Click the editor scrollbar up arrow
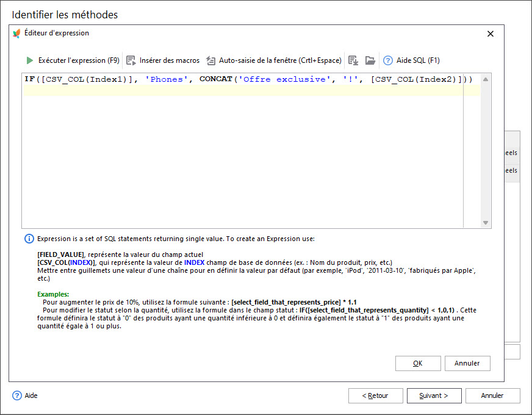 tap(486, 79)
